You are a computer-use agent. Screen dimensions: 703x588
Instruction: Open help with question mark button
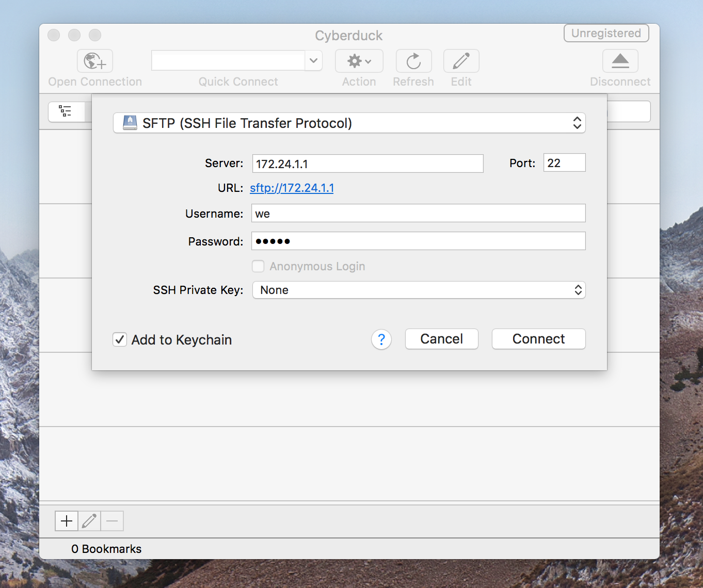(381, 339)
